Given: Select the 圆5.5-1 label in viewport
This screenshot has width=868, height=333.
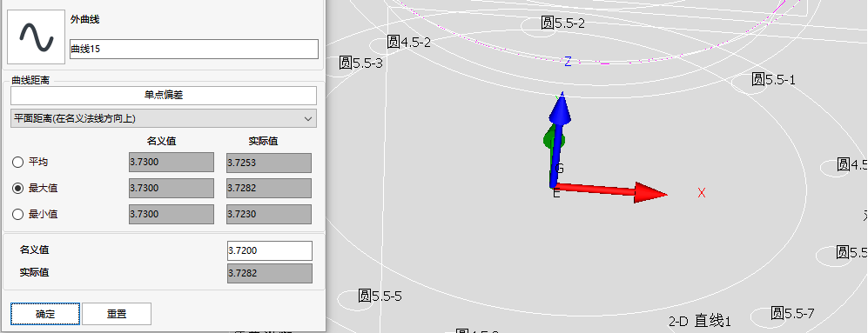Looking at the screenshot, I should coord(773,80).
